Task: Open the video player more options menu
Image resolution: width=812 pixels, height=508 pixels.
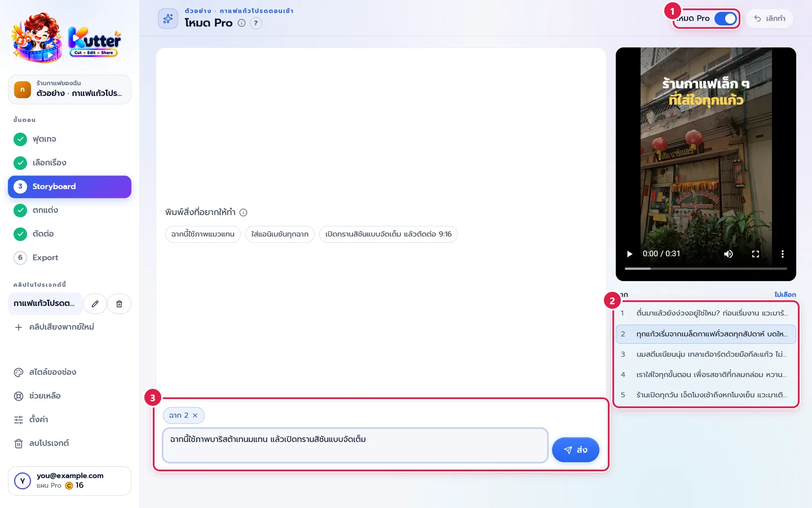Action: [783, 254]
